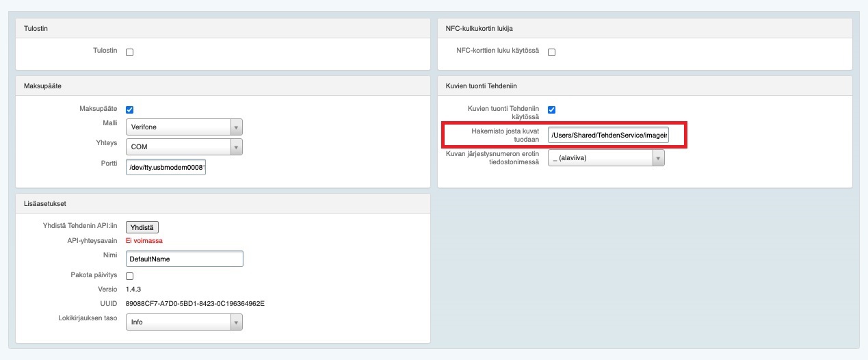Click the Portti input field
The image size is (868, 360).
(166, 166)
